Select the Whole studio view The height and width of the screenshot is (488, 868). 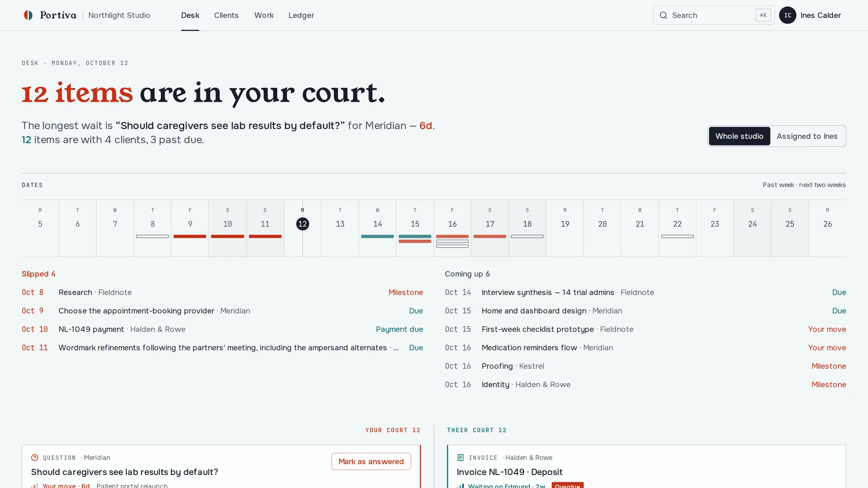click(x=739, y=136)
